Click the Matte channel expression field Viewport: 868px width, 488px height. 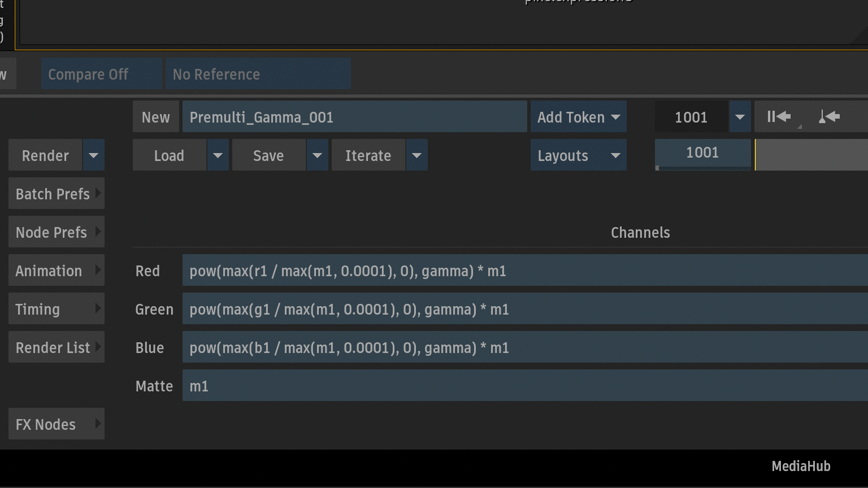(525, 386)
